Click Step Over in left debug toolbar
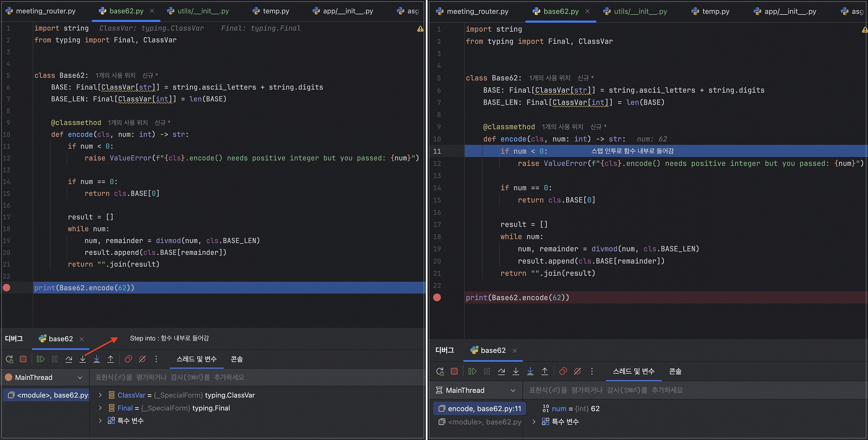 pos(69,359)
